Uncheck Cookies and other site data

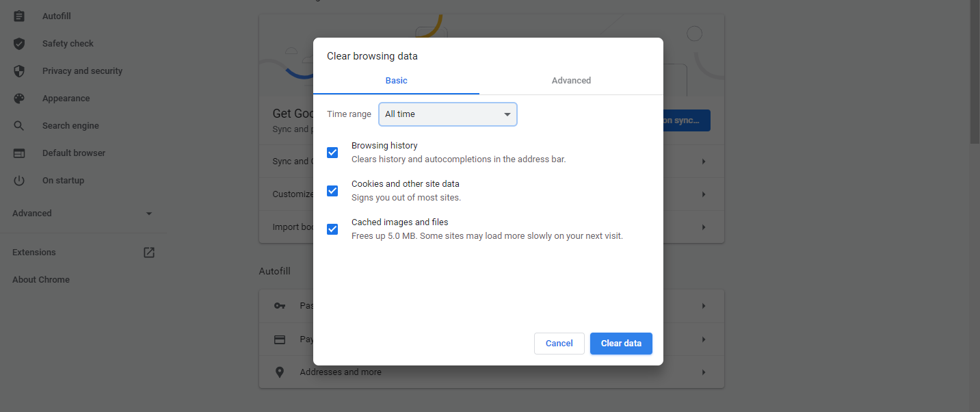click(332, 191)
